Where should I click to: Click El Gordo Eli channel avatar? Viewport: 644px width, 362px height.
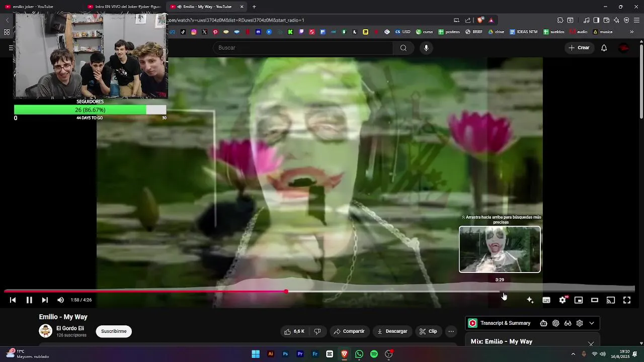click(46, 331)
